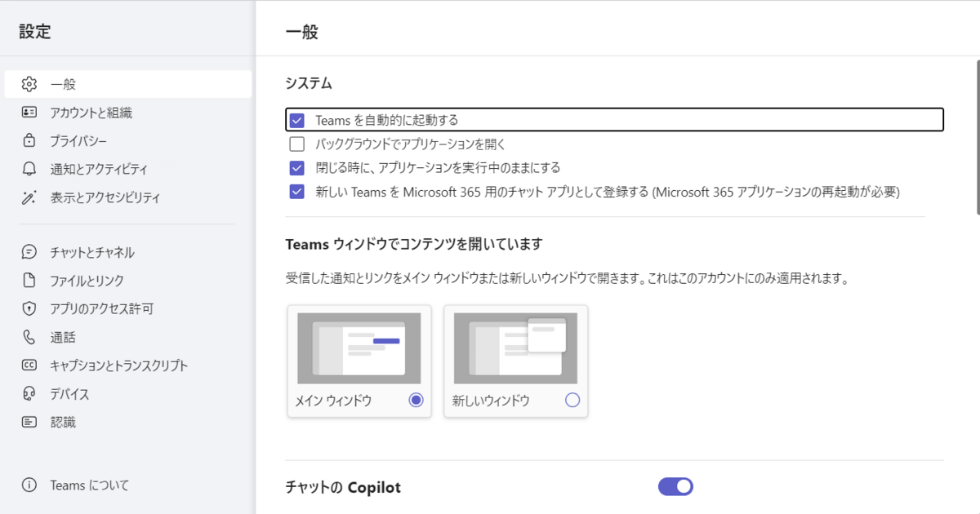Image resolution: width=980 pixels, height=514 pixels.
Task: Open ファイルとリンク settings
Action: [x=128, y=281]
